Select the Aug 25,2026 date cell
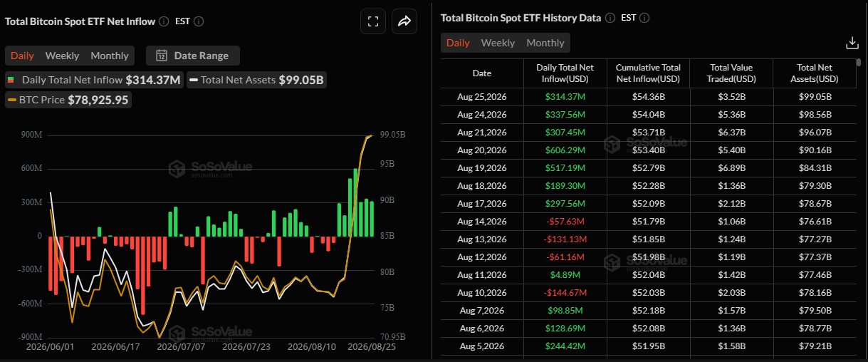This screenshot has width=868, height=362. pos(482,96)
